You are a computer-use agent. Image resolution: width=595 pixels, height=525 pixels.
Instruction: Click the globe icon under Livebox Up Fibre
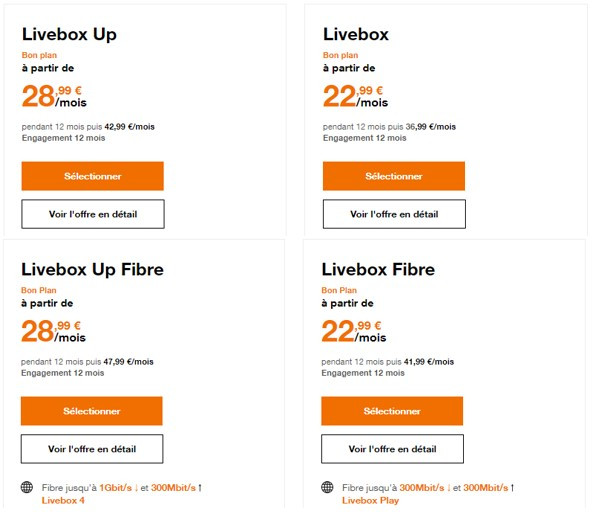pyautogui.click(x=27, y=487)
